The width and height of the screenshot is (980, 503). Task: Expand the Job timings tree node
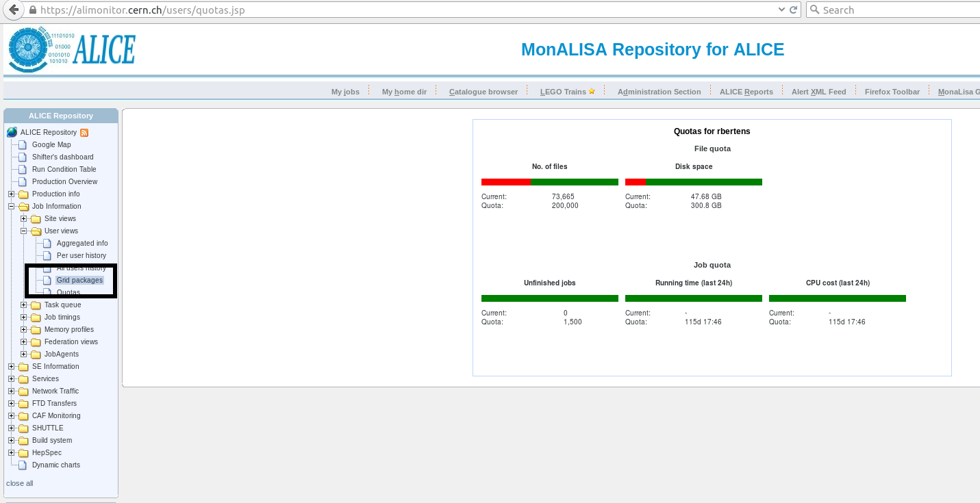pos(23,317)
